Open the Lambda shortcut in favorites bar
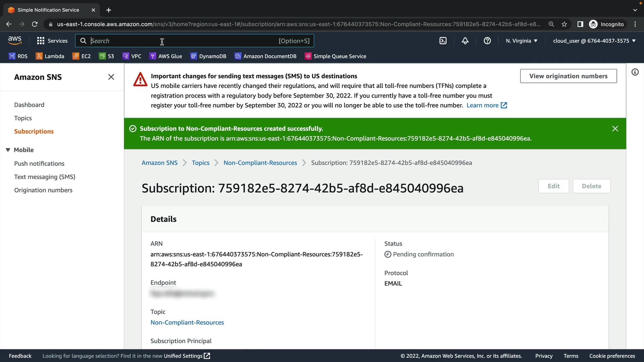Image resolution: width=644 pixels, height=362 pixels. (x=50, y=56)
